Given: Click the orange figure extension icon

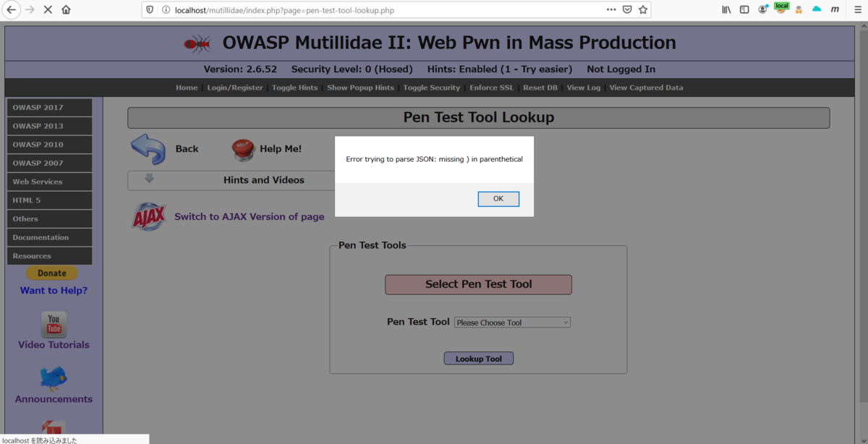Looking at the screenshot, I should 799,10.
